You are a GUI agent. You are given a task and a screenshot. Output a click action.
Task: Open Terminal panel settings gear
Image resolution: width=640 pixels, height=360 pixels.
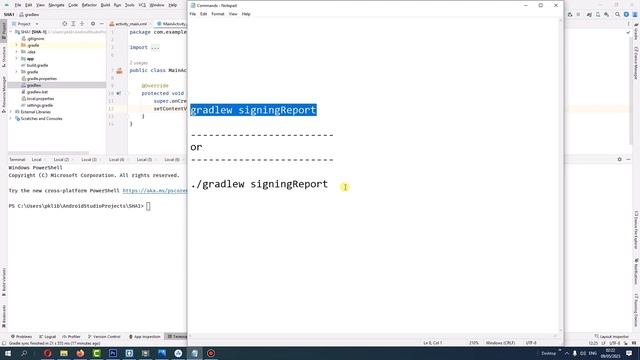(620, 159)
